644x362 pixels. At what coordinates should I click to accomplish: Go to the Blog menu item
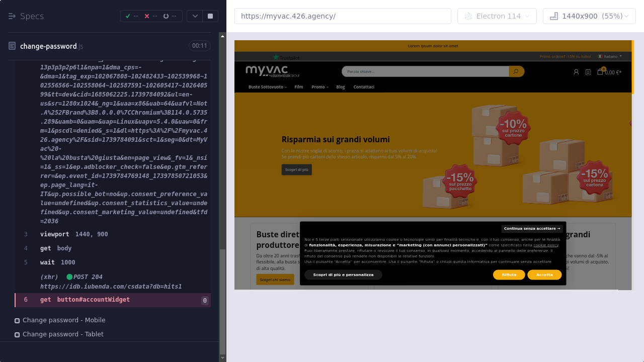(x=341, y=87)
